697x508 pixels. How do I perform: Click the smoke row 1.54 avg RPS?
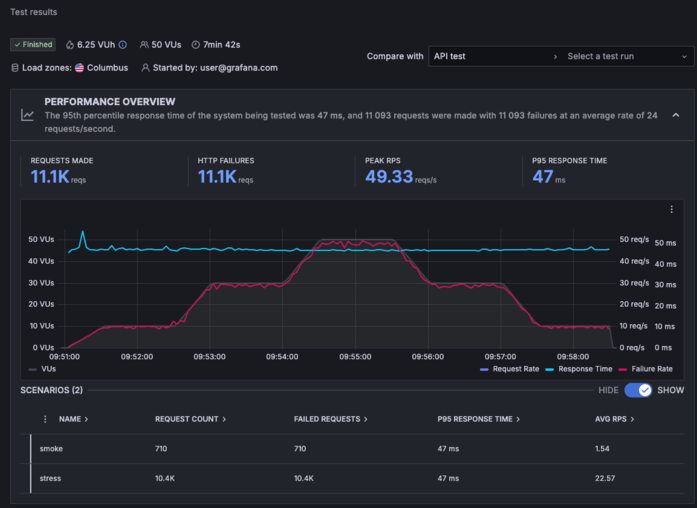coord(602,449)
